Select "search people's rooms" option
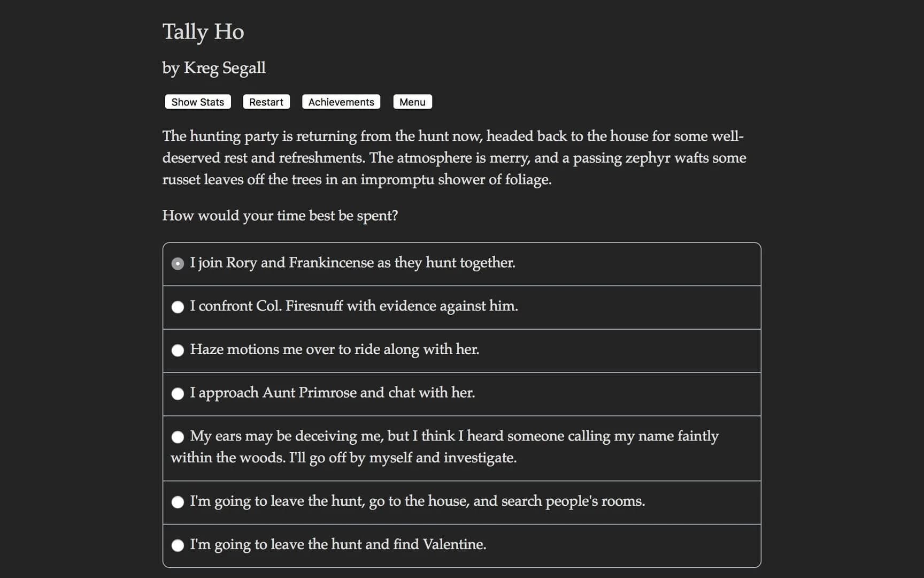This screenshot has height=578, width=924. 418,501
